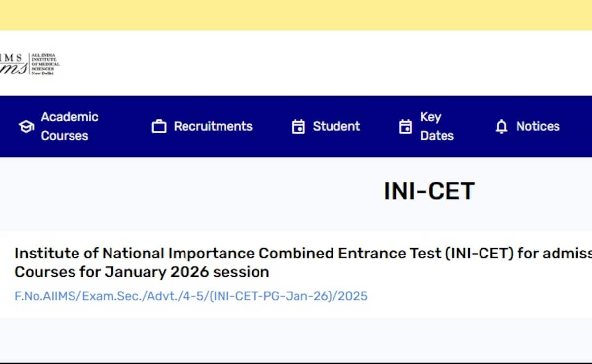Click the white INI-CET notice card background
Screen dimensions: 592x364
(x=469, y=296)
